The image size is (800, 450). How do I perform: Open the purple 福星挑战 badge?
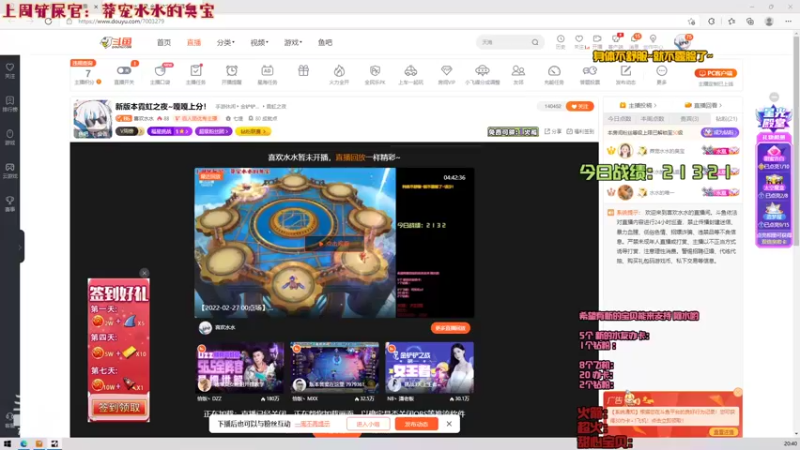(x=169, y=132)
